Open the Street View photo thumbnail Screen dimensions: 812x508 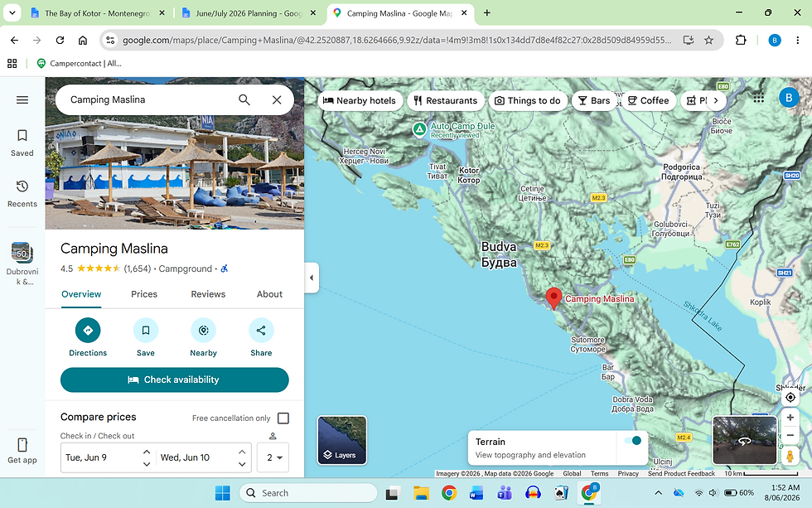pos(745,440)
